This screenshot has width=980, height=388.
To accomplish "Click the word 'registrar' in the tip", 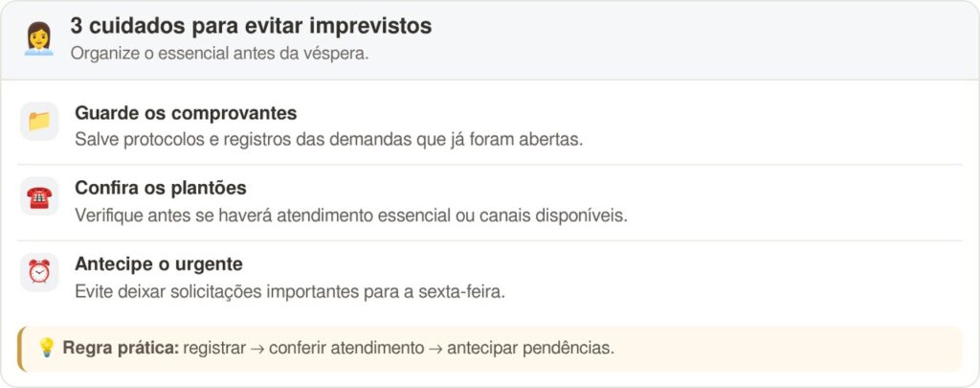I will pos(214,349).
